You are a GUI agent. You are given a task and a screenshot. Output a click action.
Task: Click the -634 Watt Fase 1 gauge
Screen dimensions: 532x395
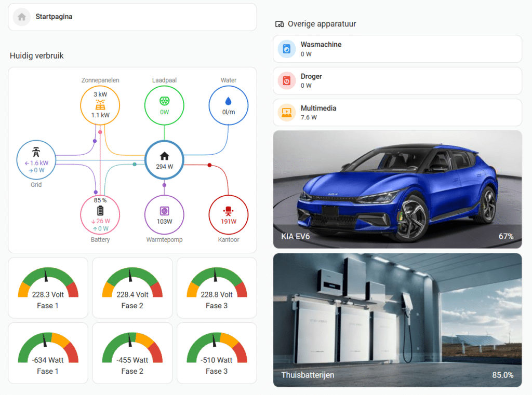48,353
